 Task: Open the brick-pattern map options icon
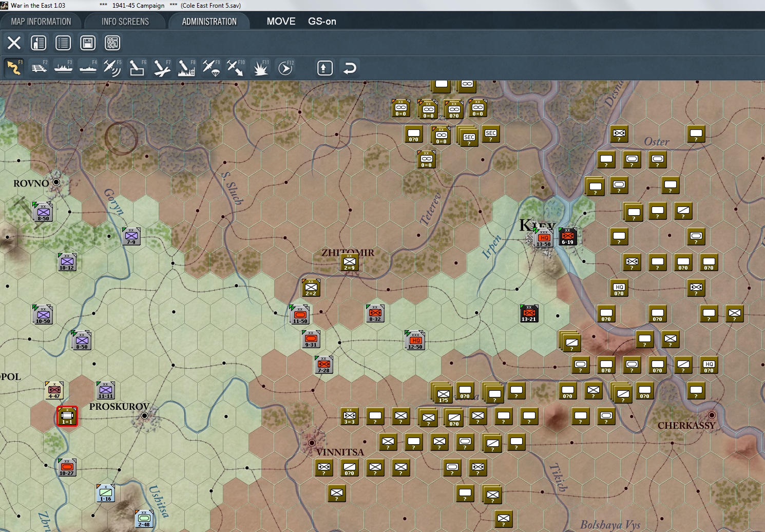(112, 43)
